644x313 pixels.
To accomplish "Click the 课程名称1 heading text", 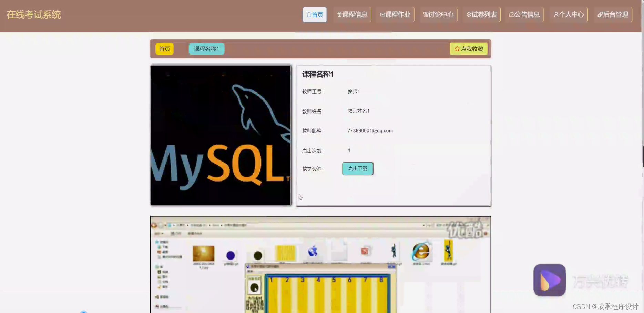I will 318,74.
